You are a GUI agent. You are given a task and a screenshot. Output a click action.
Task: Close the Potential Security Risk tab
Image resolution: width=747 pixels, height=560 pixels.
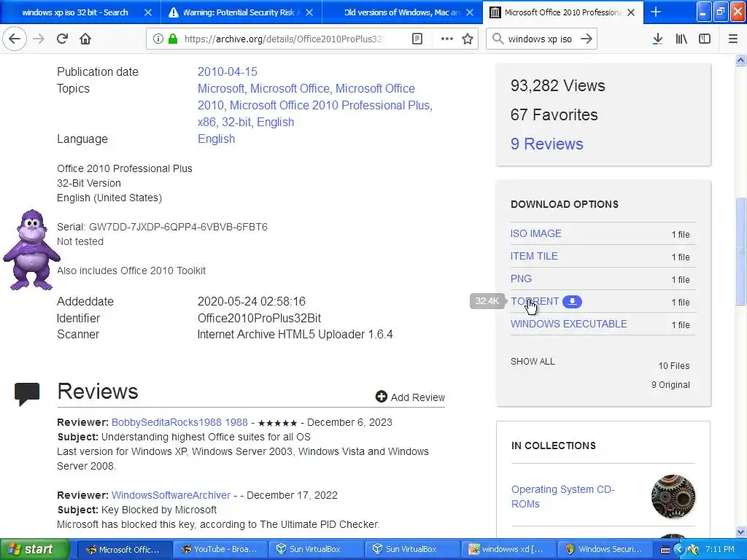(x=309, y=12)
